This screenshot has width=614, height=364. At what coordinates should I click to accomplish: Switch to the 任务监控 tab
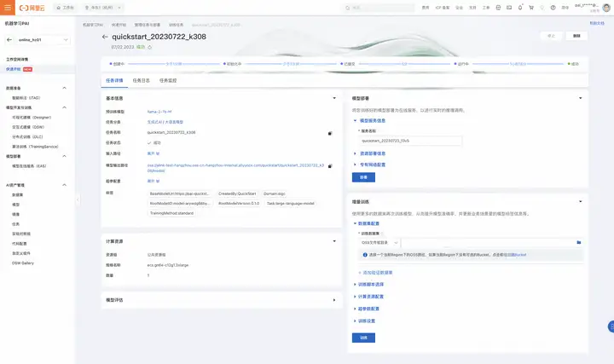pos(168,81)
